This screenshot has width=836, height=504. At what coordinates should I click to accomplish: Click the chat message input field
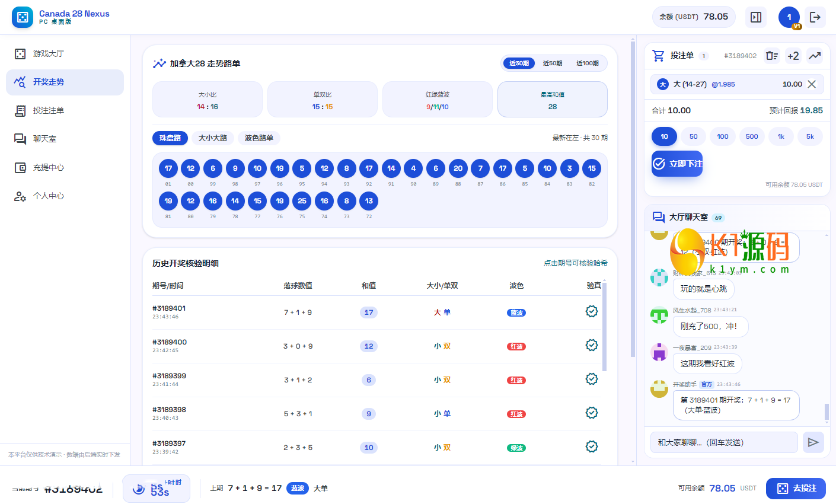click(x=724, y=442)
